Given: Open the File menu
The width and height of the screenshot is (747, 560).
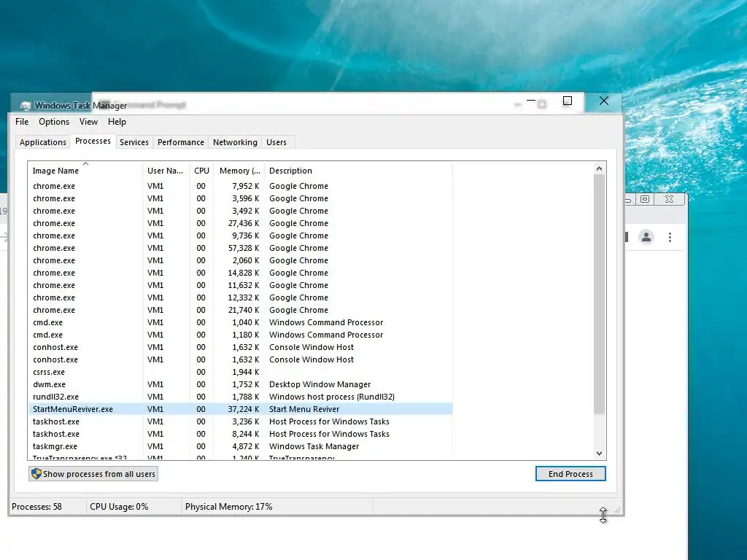Looking at the screenshot, I should (22, 122).
